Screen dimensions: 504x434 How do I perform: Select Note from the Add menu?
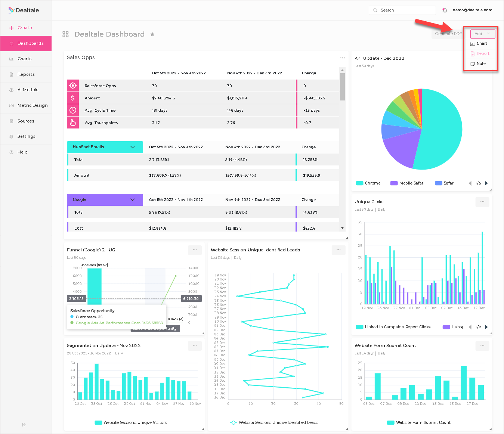(x=478, y=64)
